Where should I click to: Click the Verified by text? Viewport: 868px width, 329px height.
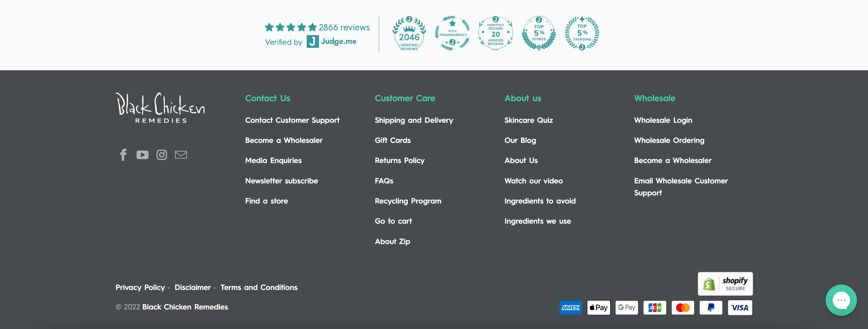point(283,42)
